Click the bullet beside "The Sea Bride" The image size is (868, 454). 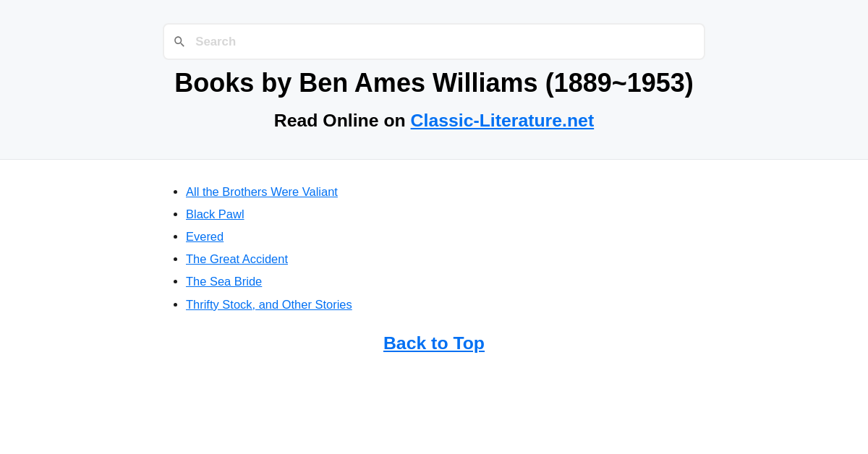point(174,281)
